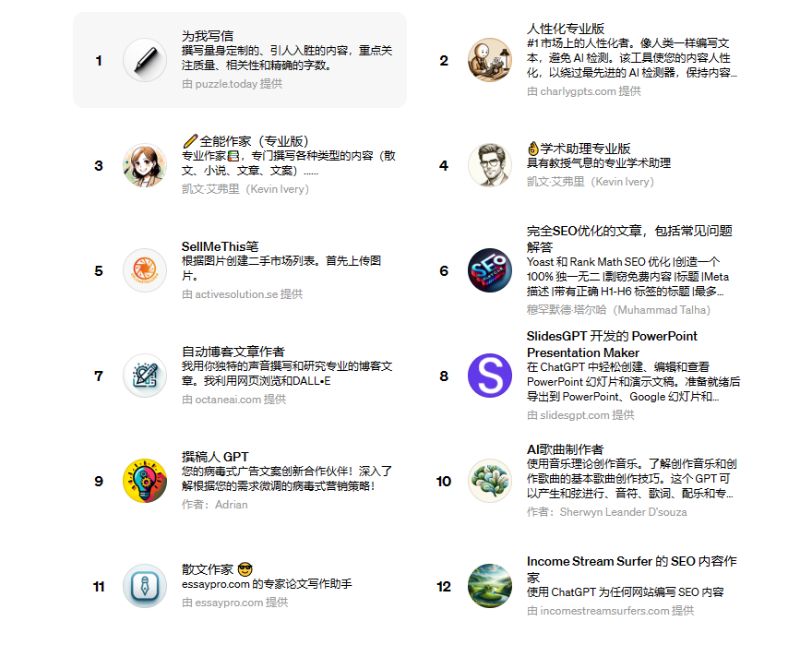The width and height of the screenshot is (812, 645).
Task: Open the AI歌曲制作者 title
Action: (x=565, y=449)
